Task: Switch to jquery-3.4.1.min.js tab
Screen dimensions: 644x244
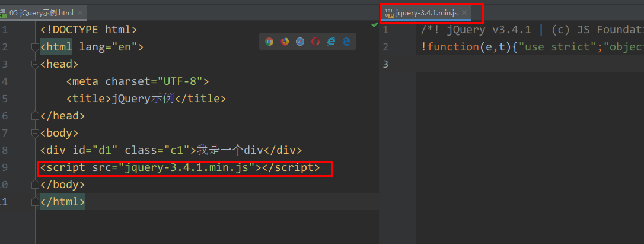Action: (x=426, y=13)
